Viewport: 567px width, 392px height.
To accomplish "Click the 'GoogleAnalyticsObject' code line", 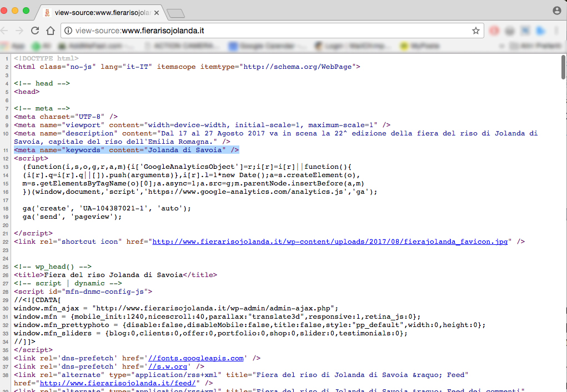I will 187,167.
